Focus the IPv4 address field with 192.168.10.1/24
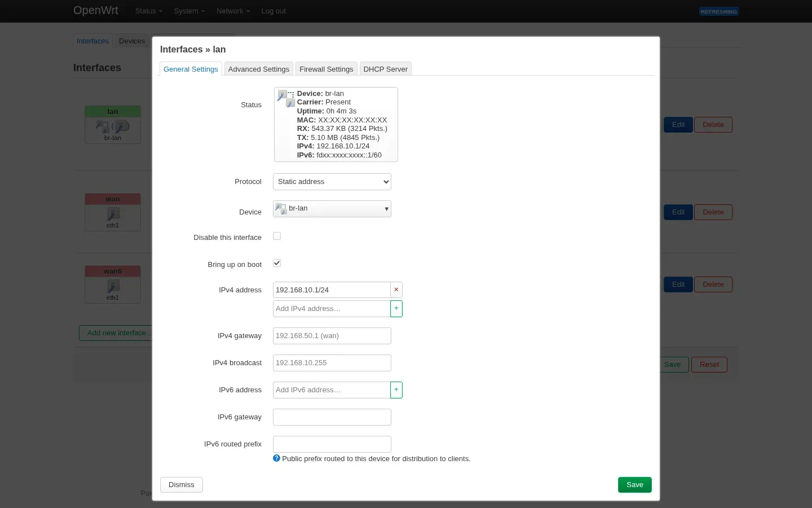The image size is (812, 508). point(332,290)
